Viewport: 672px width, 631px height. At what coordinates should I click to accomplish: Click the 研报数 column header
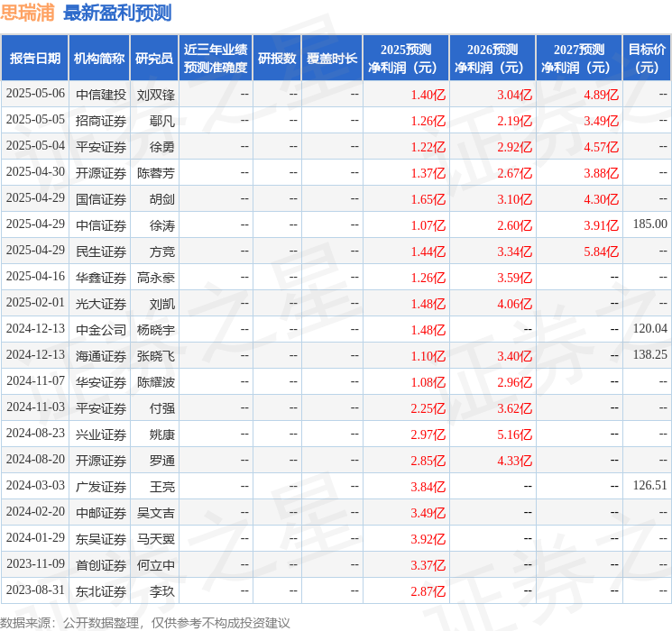277,59
